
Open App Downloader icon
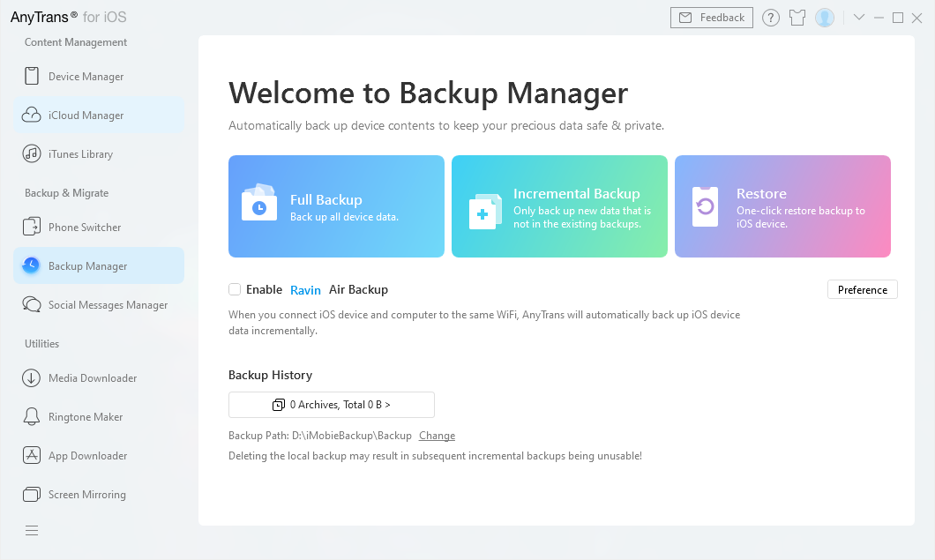point(32,456)
